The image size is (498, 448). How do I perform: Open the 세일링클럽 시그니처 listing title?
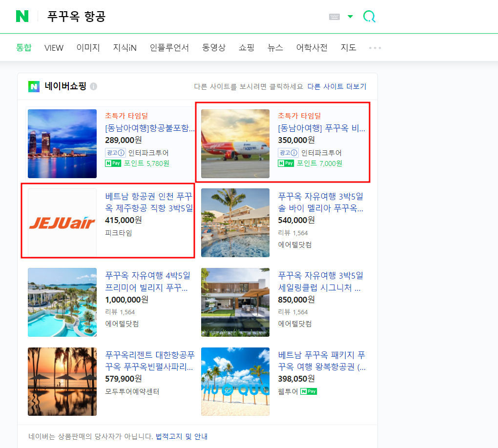(320, 282)
